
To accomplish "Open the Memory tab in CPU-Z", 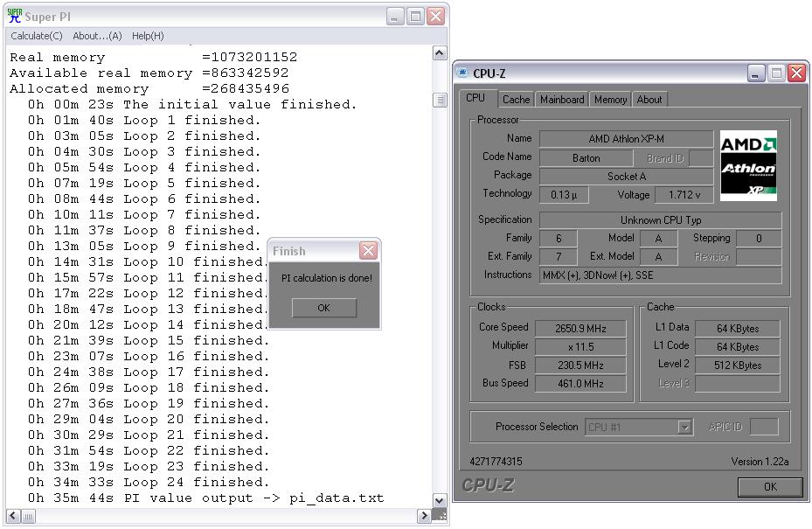I will pos(610,100).
